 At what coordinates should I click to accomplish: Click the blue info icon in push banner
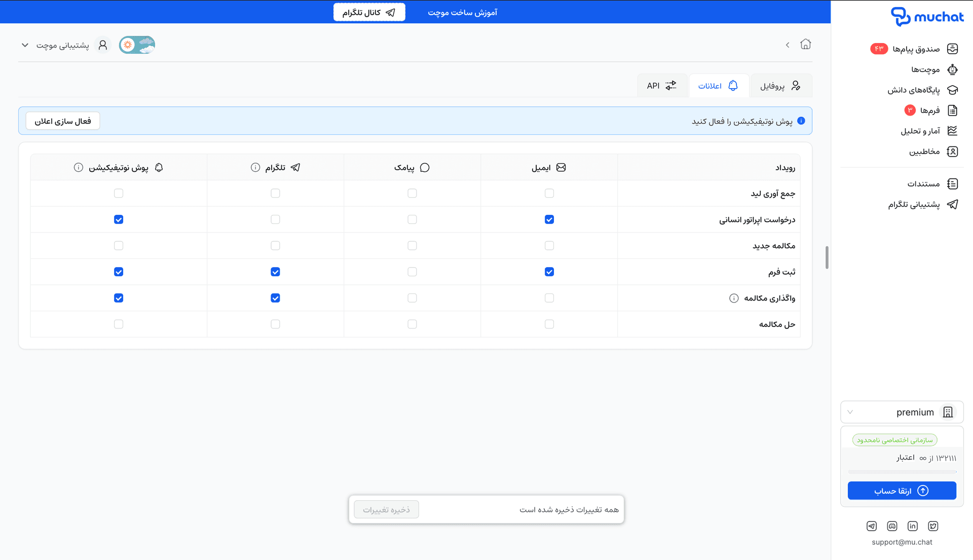pos(801,121)
